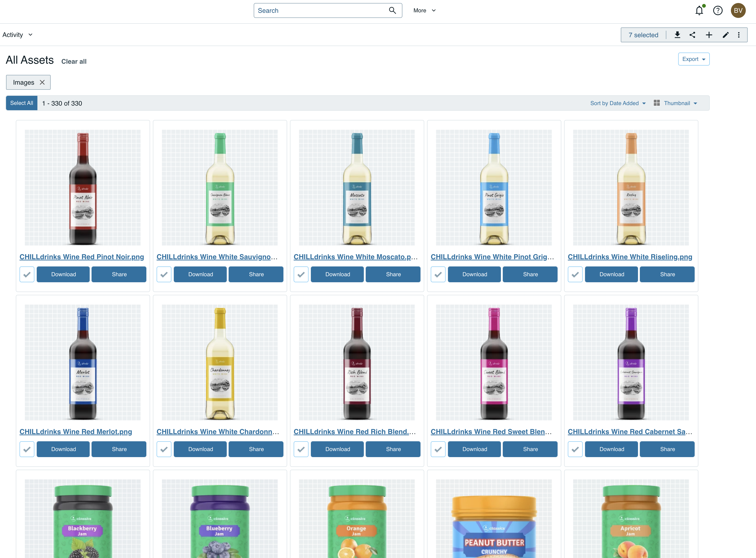Open the Wine White Moscato file link
The image size is (756, 558).
point(356,257)
